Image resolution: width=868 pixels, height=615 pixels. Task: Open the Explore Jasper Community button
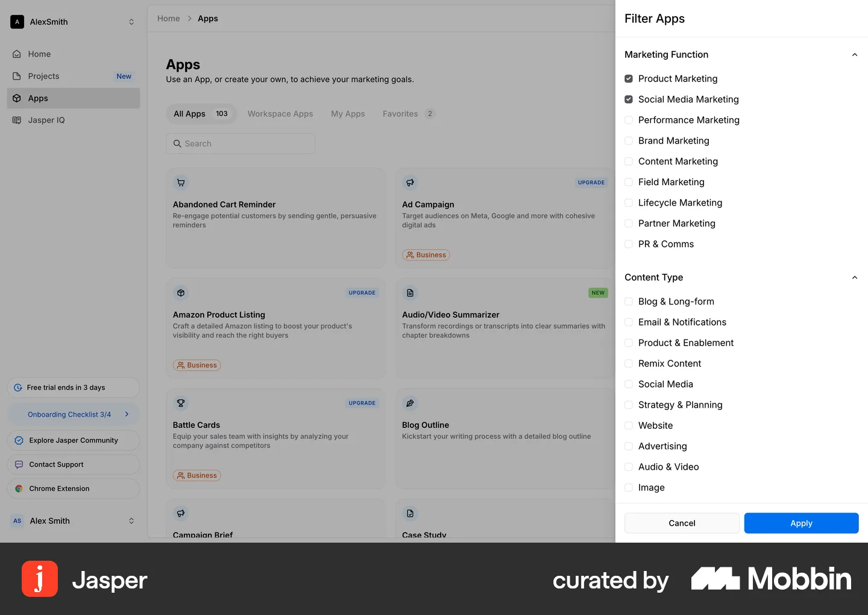[x=73, y=441]
